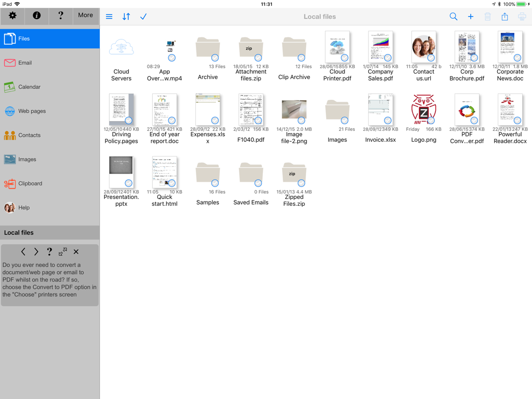The image size is (532, 399).
Task: Close the tips panel with the X
Action: click(x=76, y=251)
